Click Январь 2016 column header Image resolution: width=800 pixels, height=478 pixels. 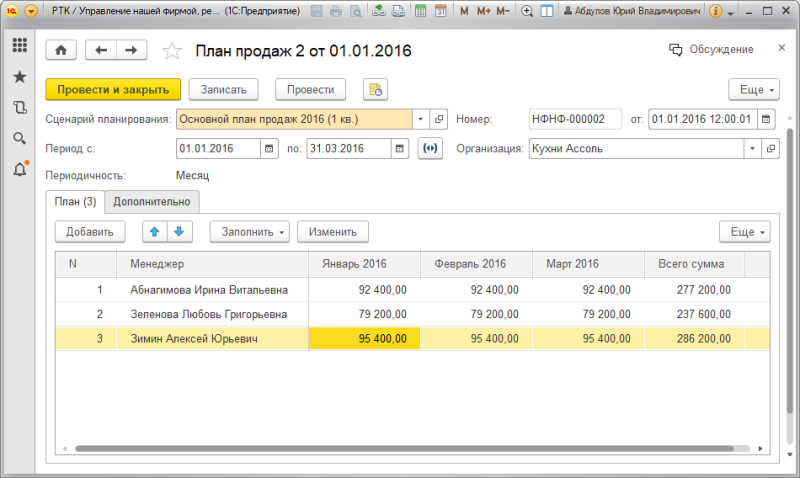[x=364, y=264]
